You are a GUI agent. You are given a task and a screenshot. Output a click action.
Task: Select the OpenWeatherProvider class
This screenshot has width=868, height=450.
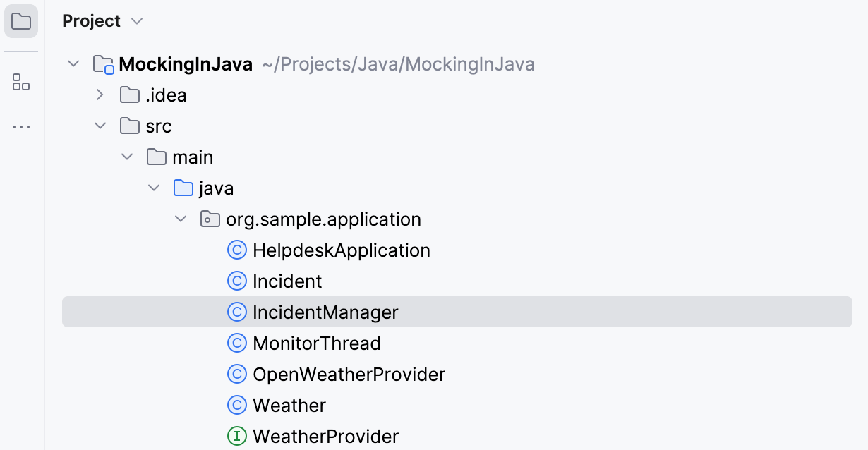pyautogui.click(x=348, y=374)
